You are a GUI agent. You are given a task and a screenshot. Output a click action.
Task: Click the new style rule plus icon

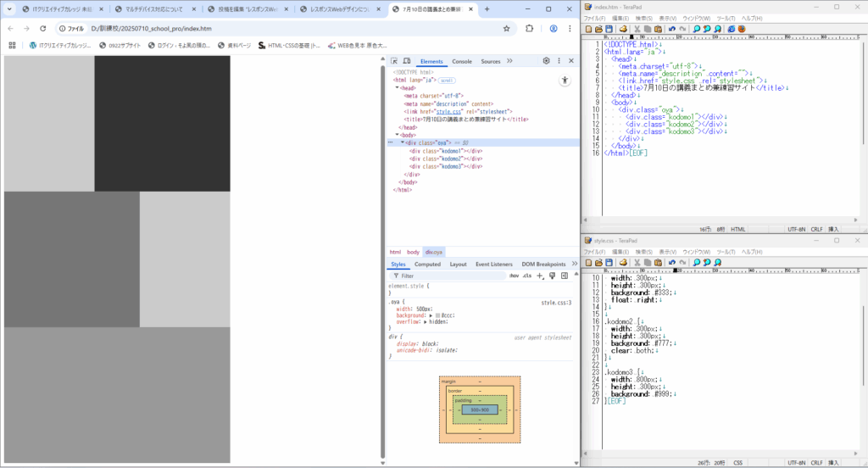(x=541, y=276)
